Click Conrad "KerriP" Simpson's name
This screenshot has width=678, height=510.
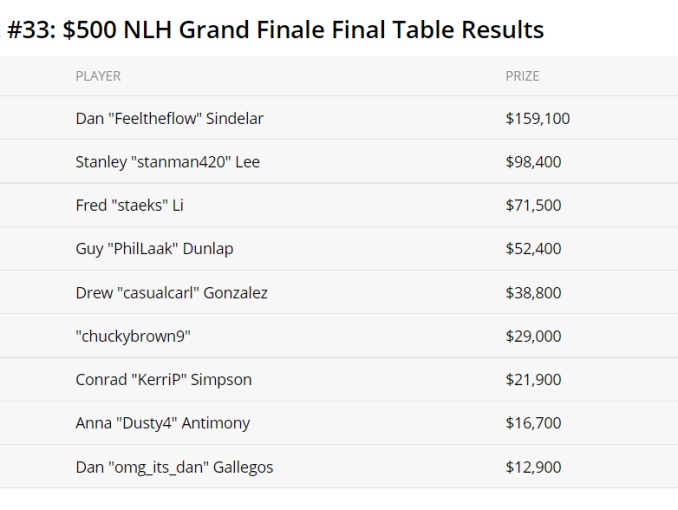163,380
